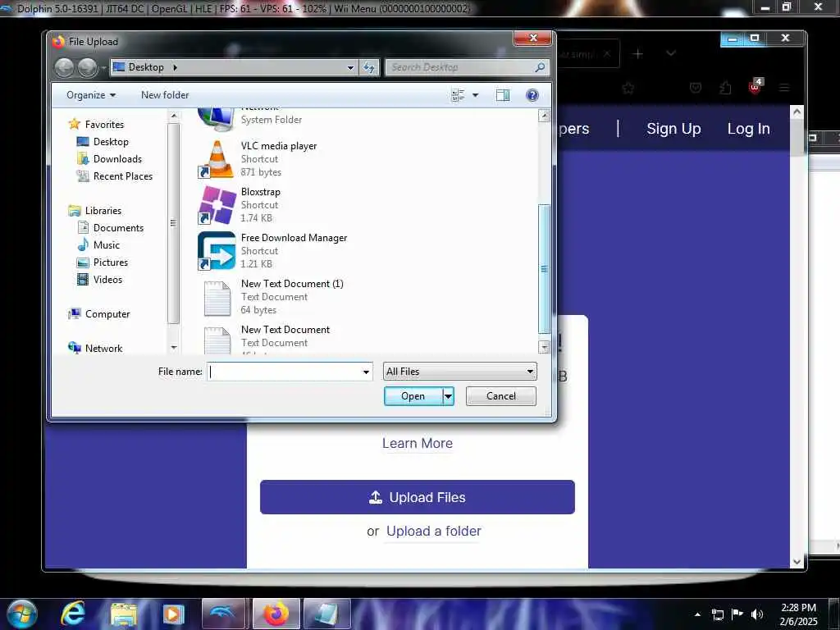This screenshot has height=630, width=840.
Task: Click Sign Up in site header
Action: coord(673,129)
